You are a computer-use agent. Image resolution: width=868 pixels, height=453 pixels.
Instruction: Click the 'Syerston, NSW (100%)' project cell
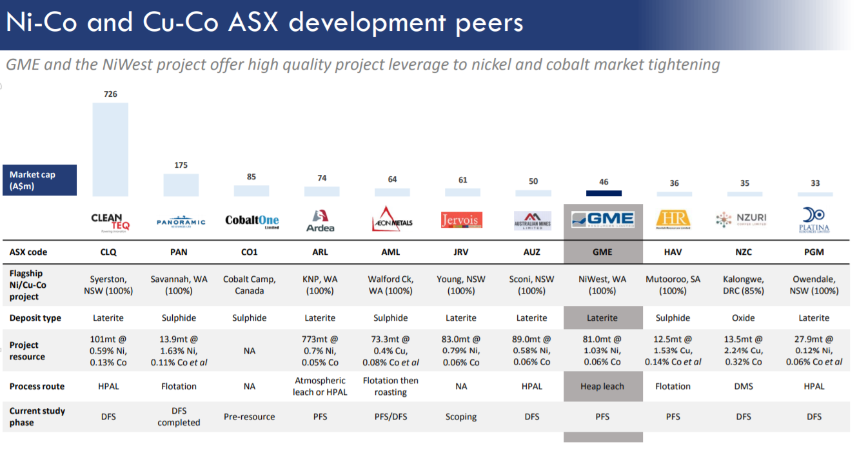109,285
